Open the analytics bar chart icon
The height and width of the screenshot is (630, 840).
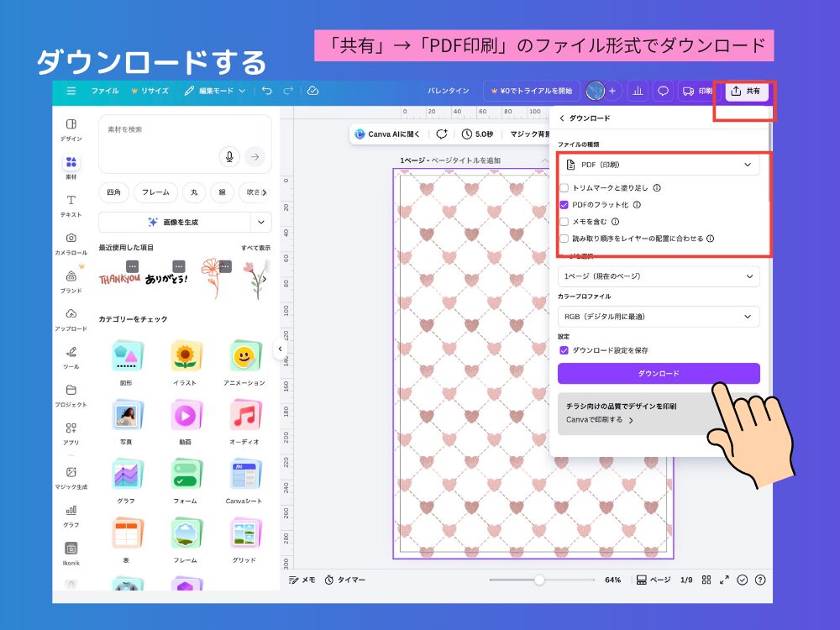coord(637,91)
